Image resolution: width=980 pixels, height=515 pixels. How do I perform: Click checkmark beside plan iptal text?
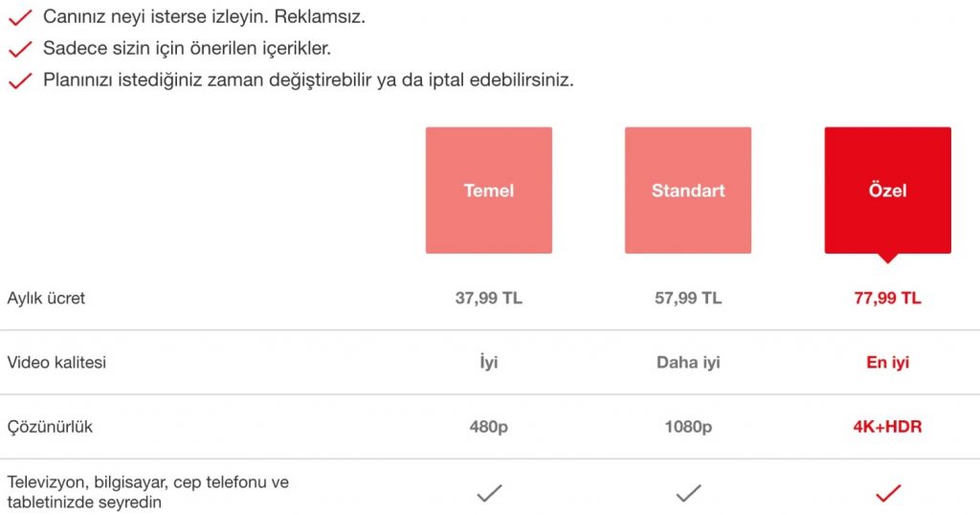coord(20,80)
